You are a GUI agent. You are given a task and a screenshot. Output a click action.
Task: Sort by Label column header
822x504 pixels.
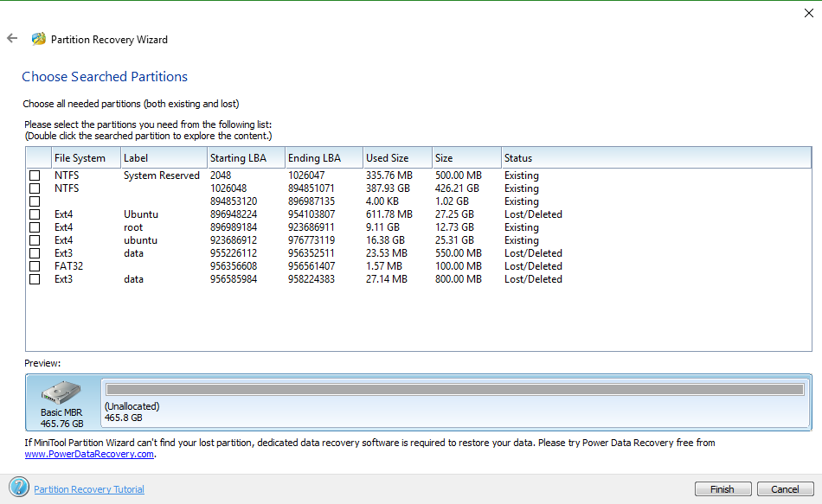164,157
